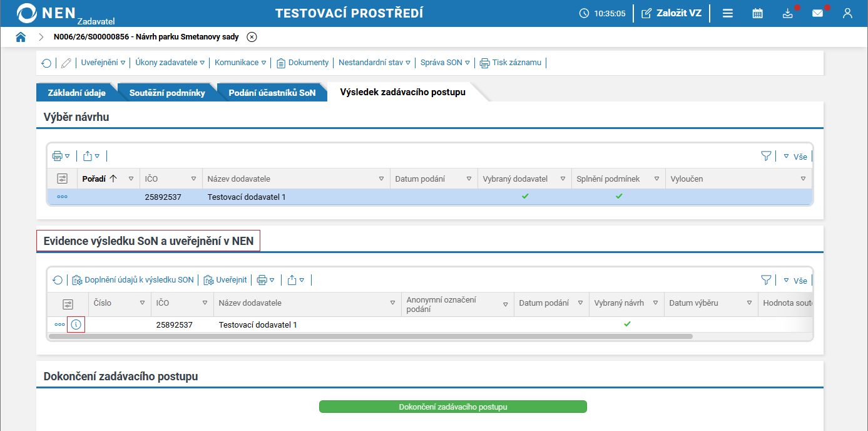Open Splnění podmínek column filter arrow
The image size is (868, 431).
pos(656,179)
